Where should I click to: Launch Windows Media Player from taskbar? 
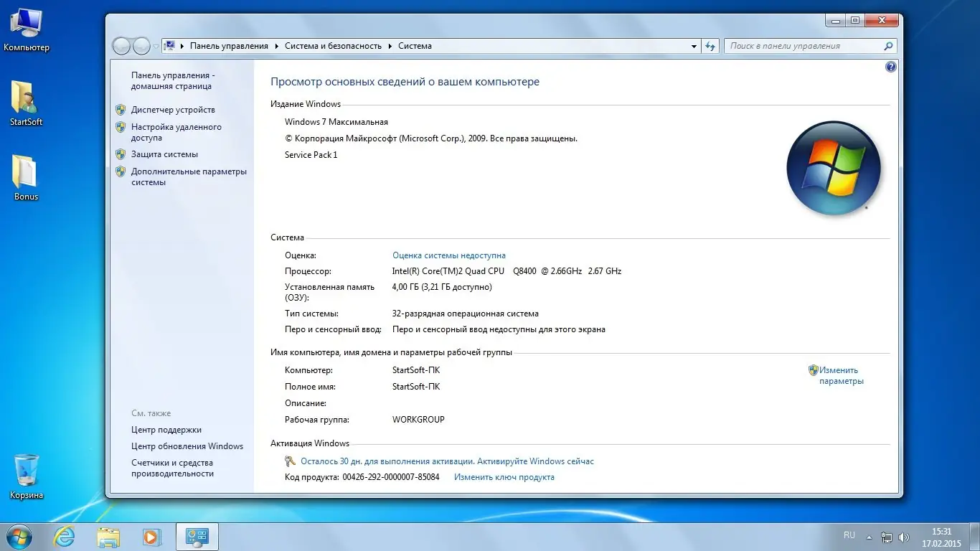tap(151, 537)
